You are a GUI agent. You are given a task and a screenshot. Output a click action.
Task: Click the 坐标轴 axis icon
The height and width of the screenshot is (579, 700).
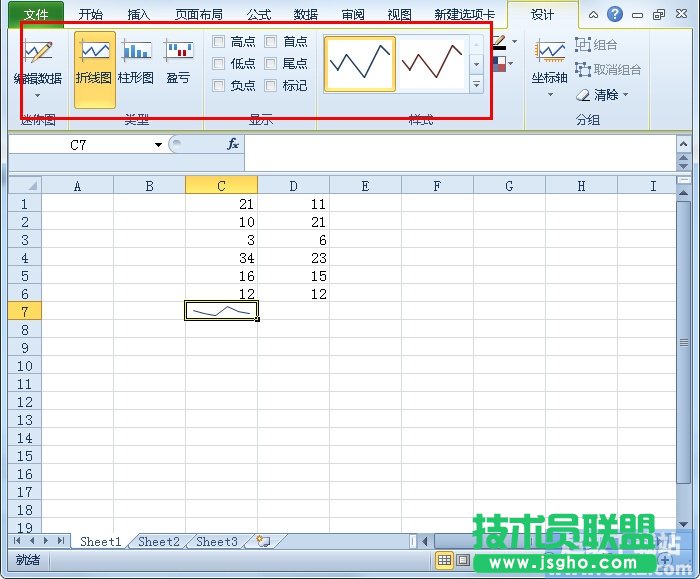[550, 53]
